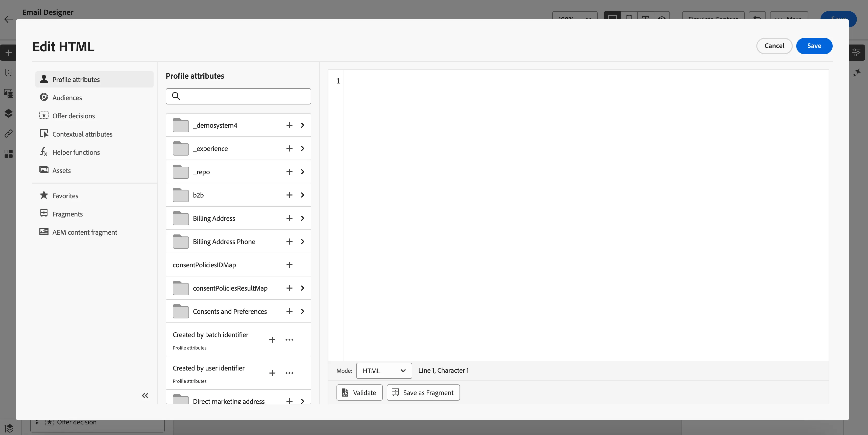
Task: Add the _experience folder with its plus icon
Action: tap(289, 148)
